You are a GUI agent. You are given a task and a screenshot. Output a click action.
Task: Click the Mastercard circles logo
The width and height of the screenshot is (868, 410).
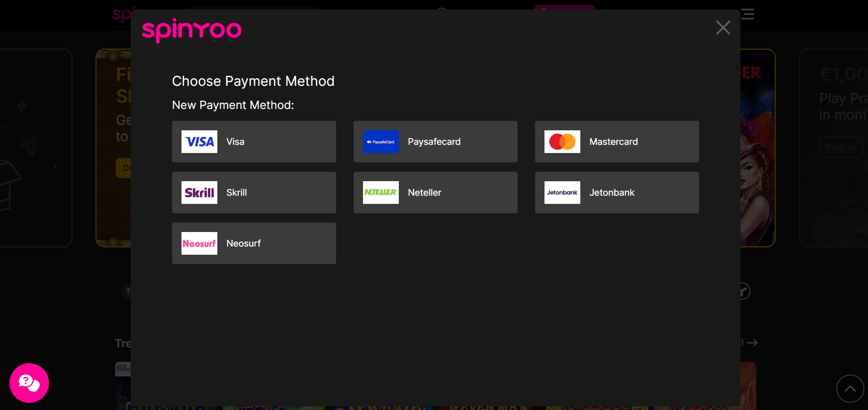coord(562,142)
